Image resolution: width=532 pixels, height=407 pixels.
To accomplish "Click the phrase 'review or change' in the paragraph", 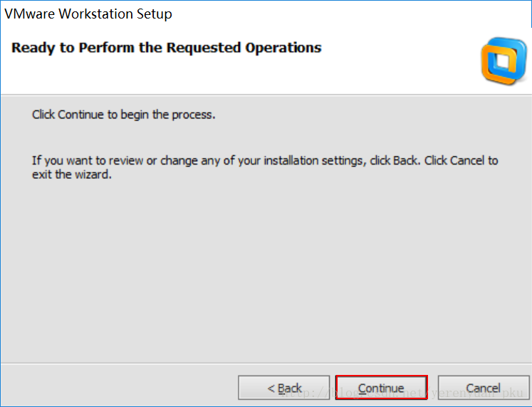I will tap(148, 160).
